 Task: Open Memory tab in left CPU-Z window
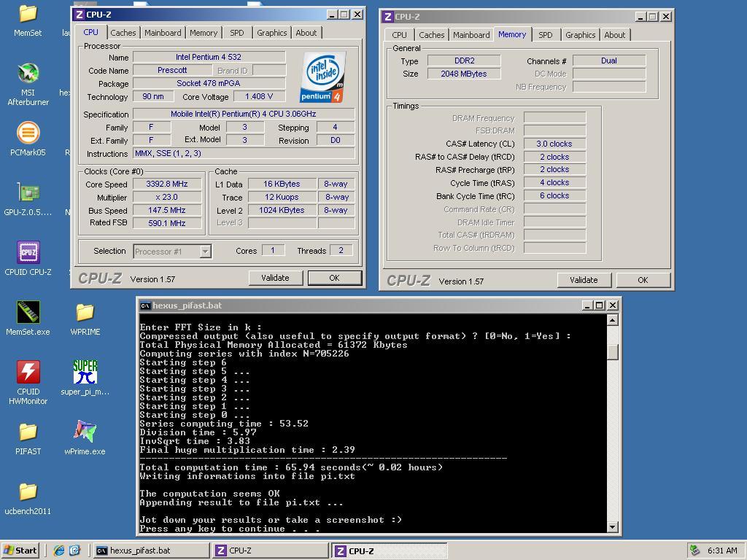204,33
